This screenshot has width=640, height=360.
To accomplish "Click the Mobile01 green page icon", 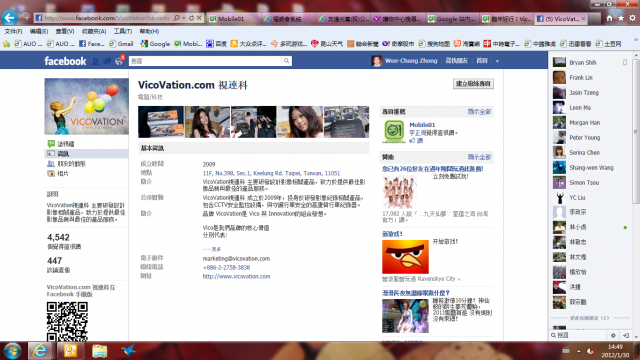I will [x=394, y=131].
